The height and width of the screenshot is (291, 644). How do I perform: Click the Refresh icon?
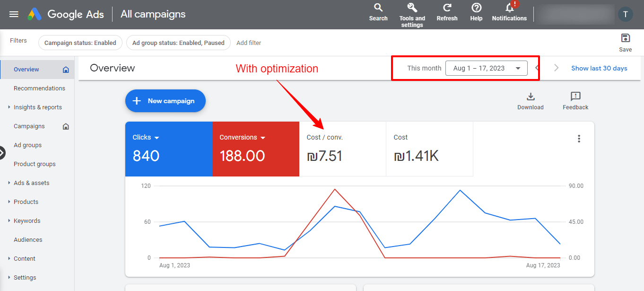point(447,8)
